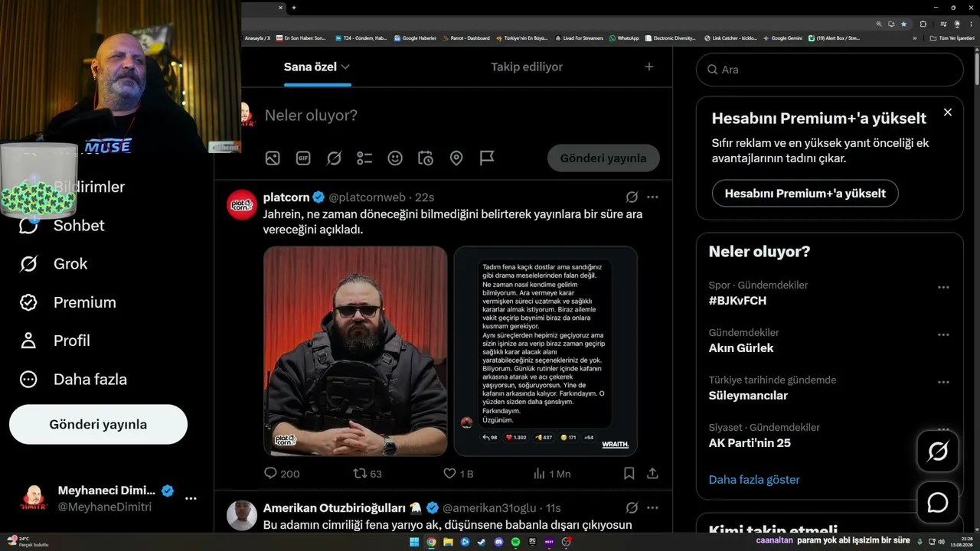Image resolution: width=980 pixels, height=551 pixels.
Task: Add a new timeline tab with plus icon
Action: pyautogui.click(x=649, y=67)
